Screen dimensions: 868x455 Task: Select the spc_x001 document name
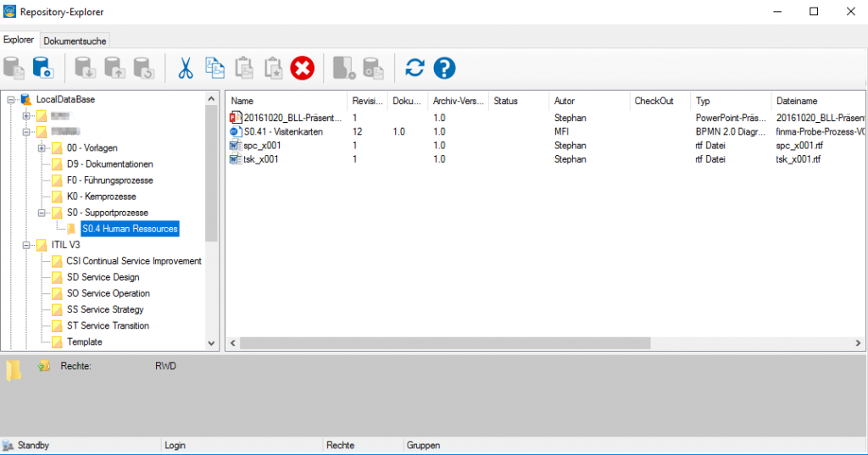coord(263,145)
